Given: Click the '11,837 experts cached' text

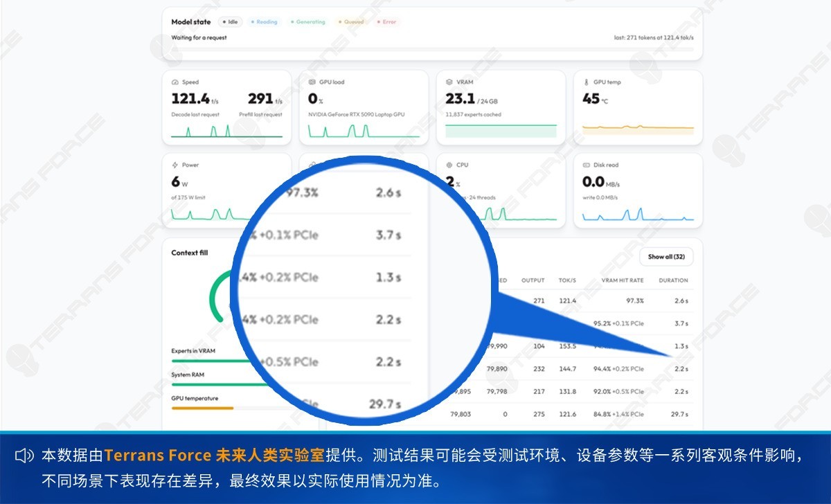Looking at the screenshot, I should pos(473,114).
